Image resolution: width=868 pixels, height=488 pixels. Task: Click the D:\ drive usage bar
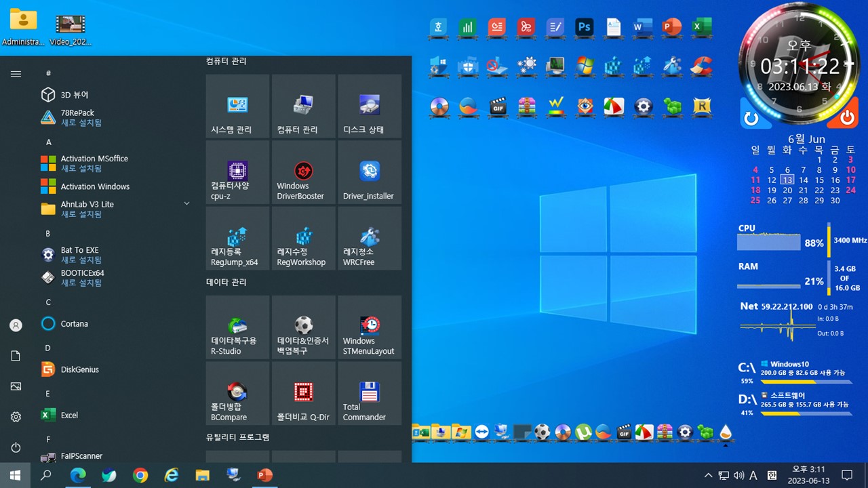806,413
